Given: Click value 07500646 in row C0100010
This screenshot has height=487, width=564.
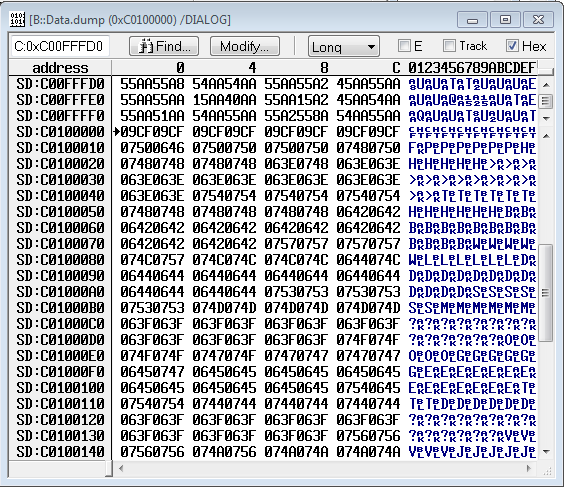Looking at the screenshot, I should click(x=152, y=148).
